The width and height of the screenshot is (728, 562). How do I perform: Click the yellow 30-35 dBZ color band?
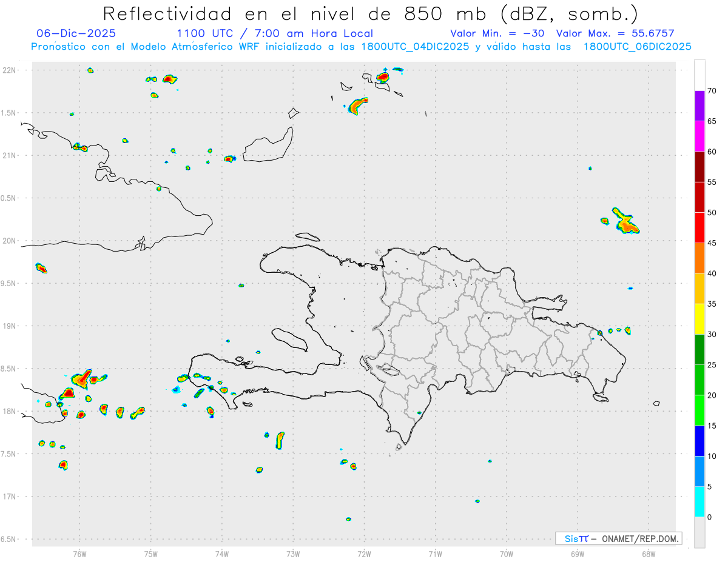click(x=699, y=319)
